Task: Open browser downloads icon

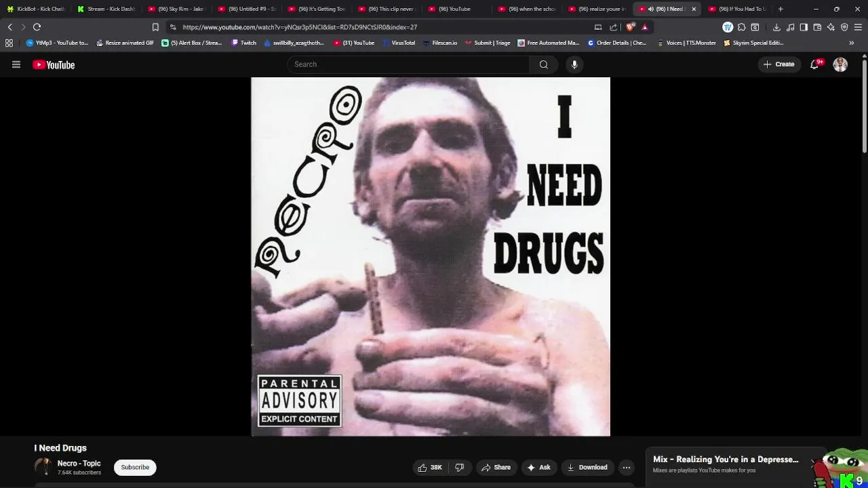Action: point(776,27)
